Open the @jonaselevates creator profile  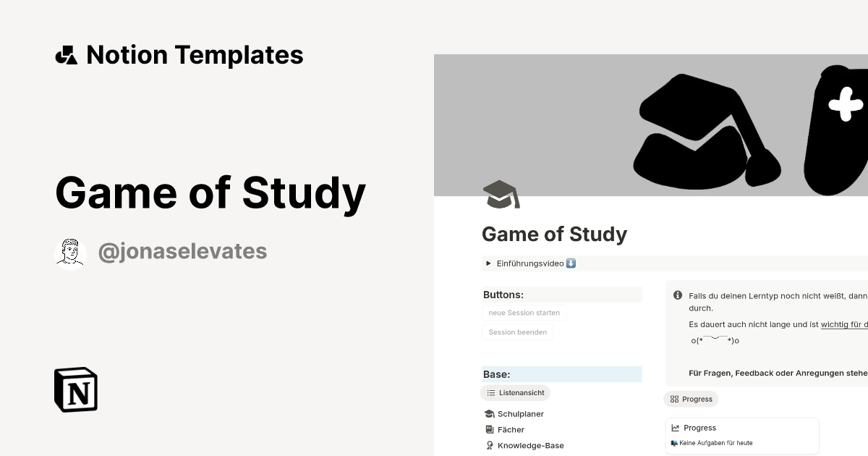tap(182, 250)
